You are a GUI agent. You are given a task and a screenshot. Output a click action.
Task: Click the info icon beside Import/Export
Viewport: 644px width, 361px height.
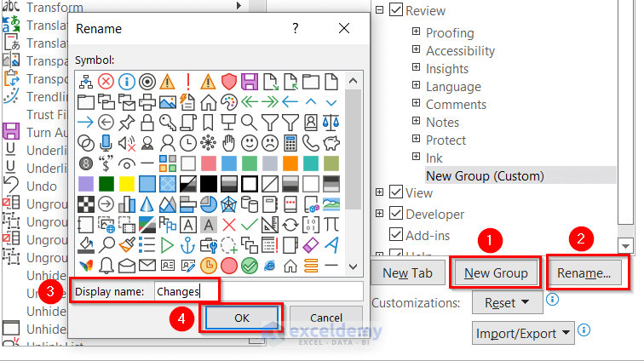click(x=584, y=329)
